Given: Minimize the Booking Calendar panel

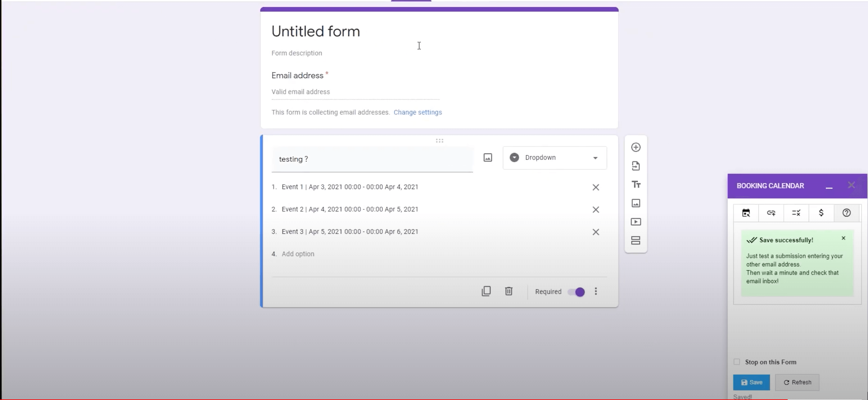Looking at the screenshot, I should (x=829, y=186).
